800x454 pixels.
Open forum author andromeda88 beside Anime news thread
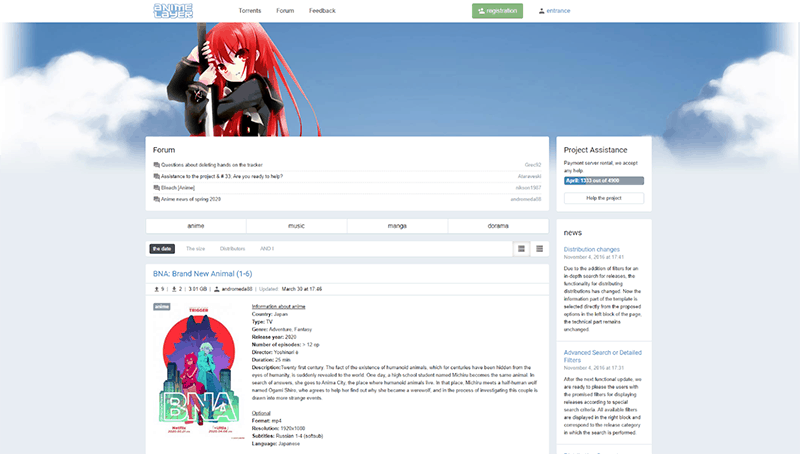click(x=526, y=199)
